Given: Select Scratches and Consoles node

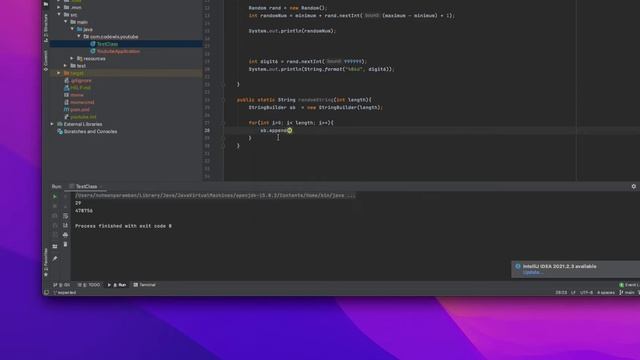Looking at the screenshot, I should (x=90, y=131).
